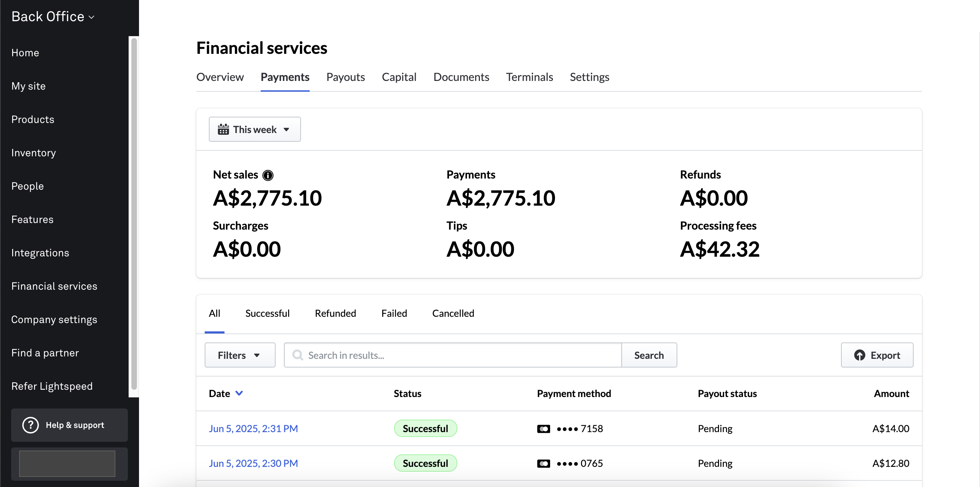Open Company settings in sidebar

tap(54, 320)
